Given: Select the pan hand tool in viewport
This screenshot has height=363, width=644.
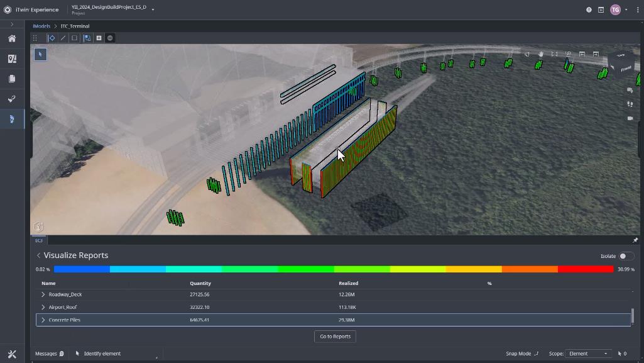Looking at the screenshot, I should coord(540,54).
